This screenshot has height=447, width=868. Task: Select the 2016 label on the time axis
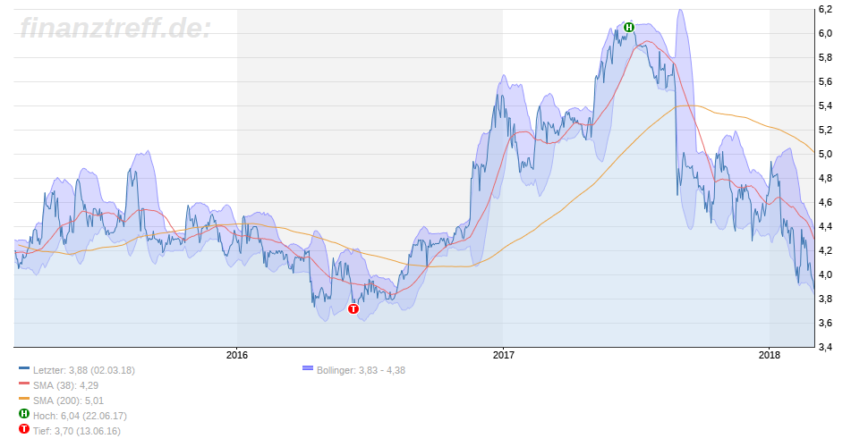237,355
